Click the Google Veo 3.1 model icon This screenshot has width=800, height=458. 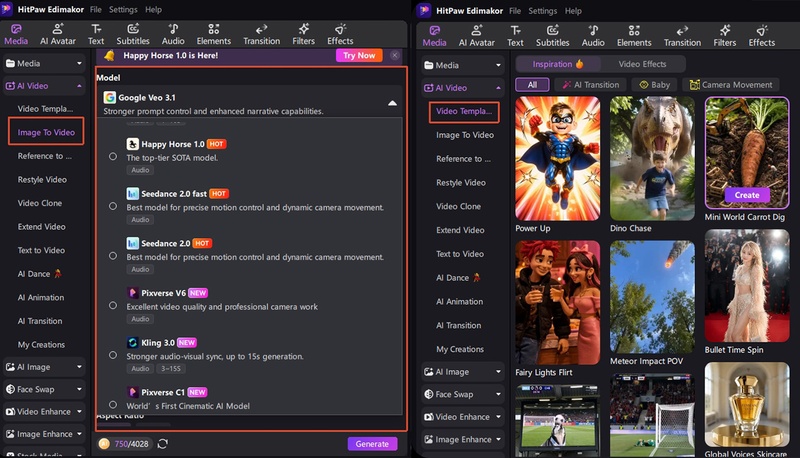[109, 97]
